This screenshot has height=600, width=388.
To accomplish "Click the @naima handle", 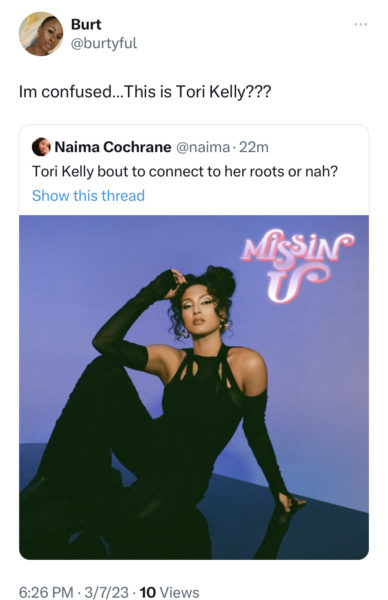I will (x=203, y=147).
